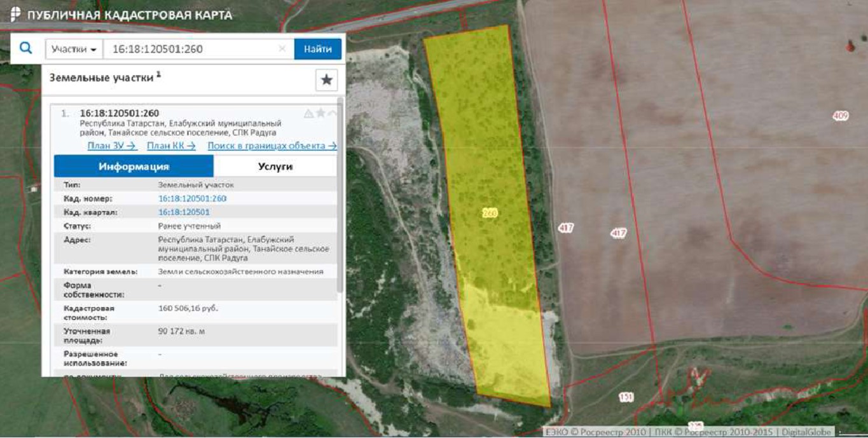The image size is (868, 438).
Task: Open the План ЗУ link
Action: point(112,146)
